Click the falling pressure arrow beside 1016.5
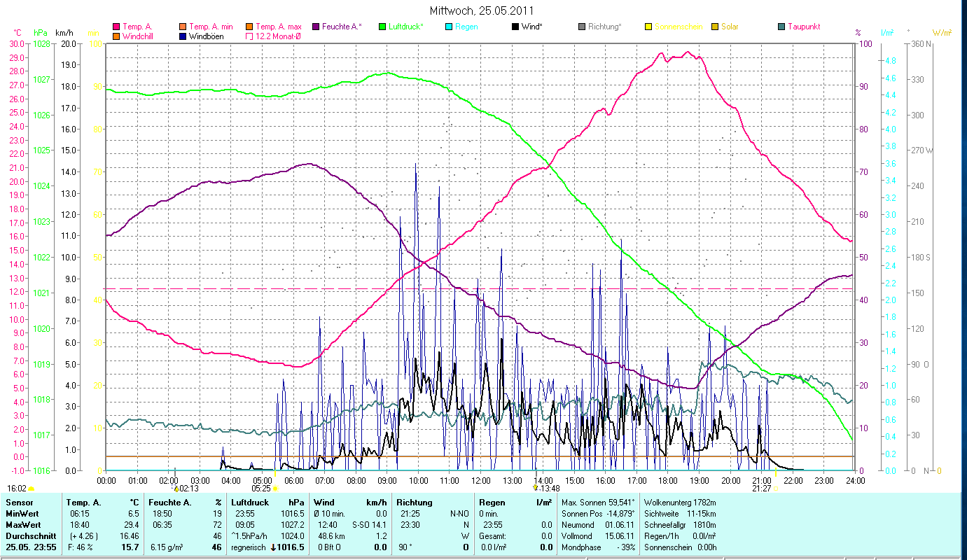This screenshot has height=560, width=967. [273, 547]
